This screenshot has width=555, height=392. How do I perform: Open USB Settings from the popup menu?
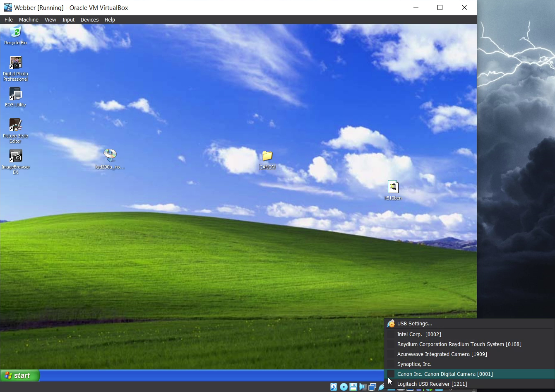tap(414, 324)
